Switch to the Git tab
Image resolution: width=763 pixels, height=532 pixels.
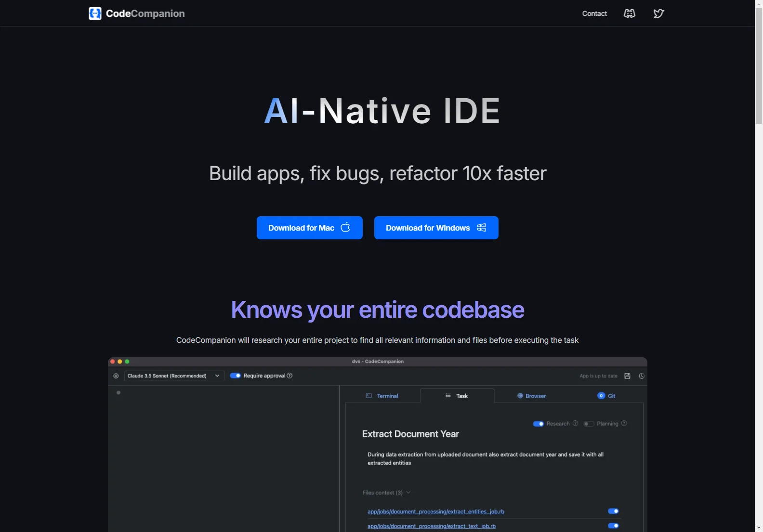606,396
